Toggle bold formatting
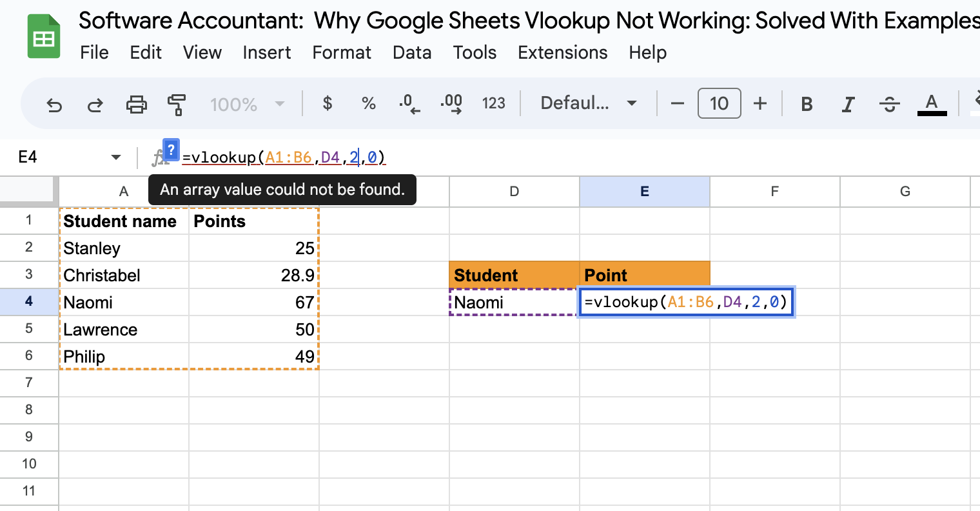980x511 pixels. [807, 104]
